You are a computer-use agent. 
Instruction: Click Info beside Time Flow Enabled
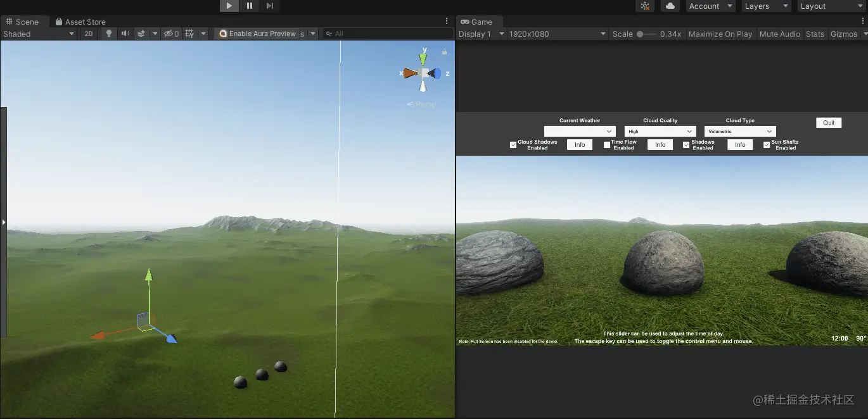[660, 145]
